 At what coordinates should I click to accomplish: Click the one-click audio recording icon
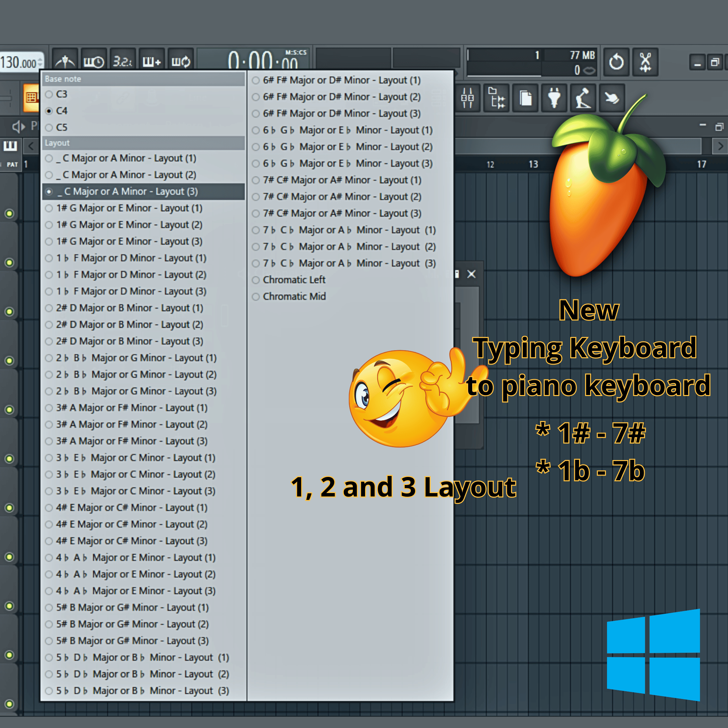tap(583, 98)
